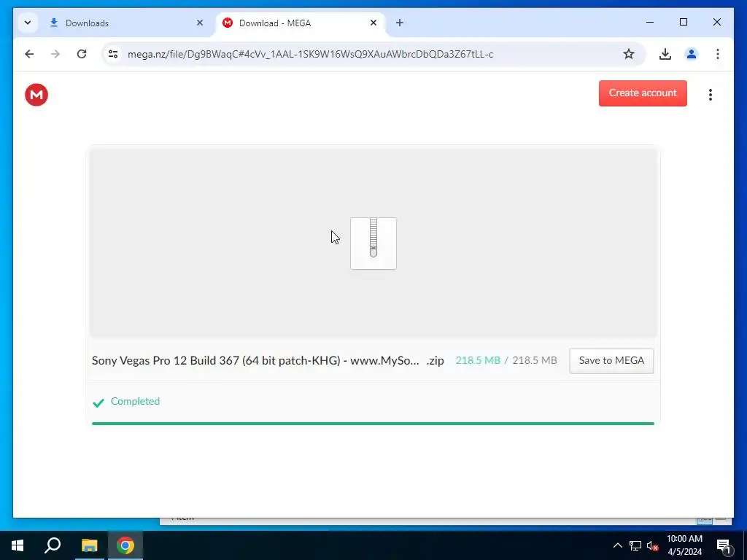
Task: Minimize the Chrome window
Action: (650, 22)
